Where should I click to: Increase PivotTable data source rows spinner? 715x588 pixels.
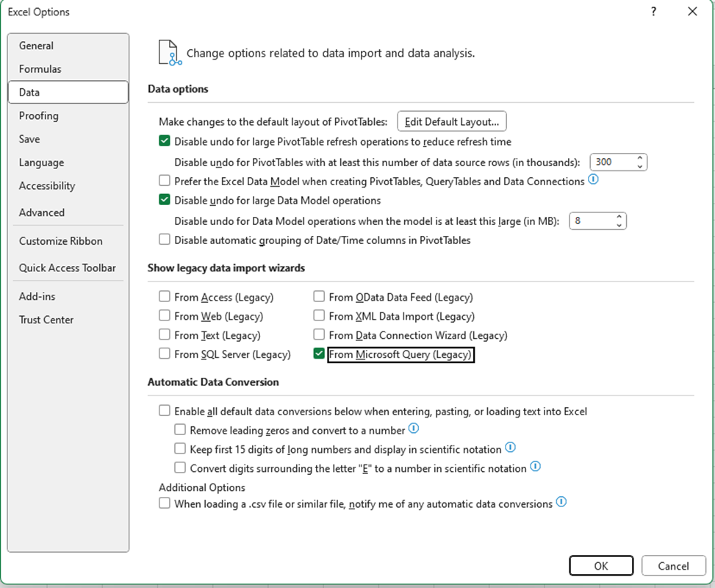click(640, 158)
